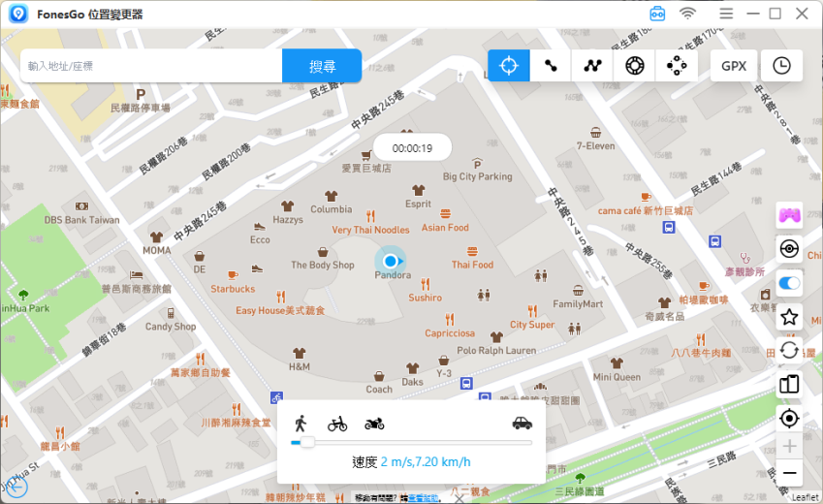Zoom out with the minus button
Viewport: 823px width, 504px height.
coord(789,473)
